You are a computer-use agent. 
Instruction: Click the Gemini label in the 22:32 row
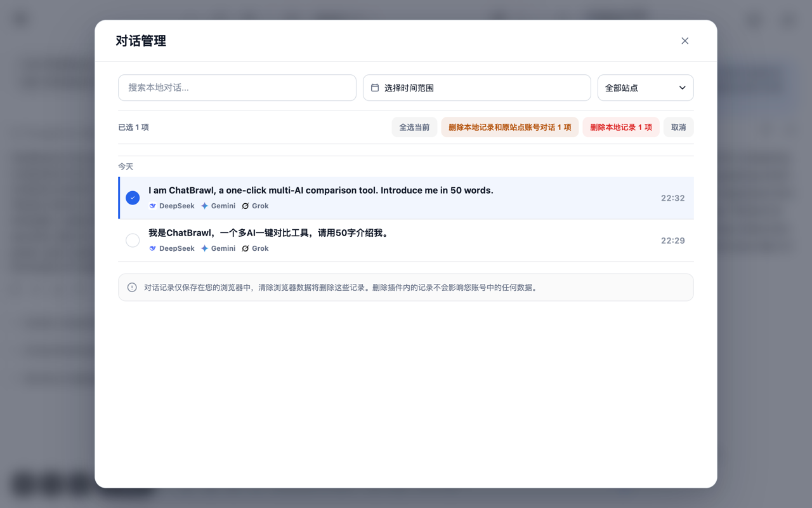tap(223, 206)
